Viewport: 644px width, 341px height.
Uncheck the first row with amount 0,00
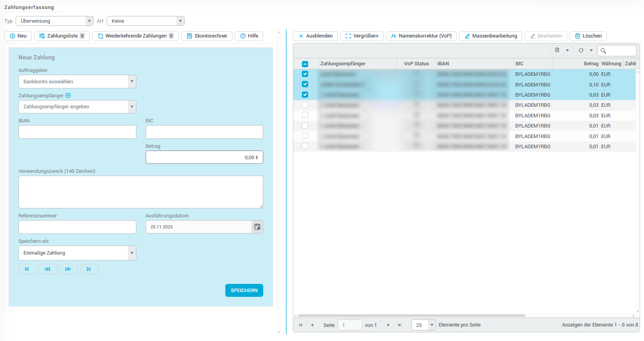coord(305,74)
